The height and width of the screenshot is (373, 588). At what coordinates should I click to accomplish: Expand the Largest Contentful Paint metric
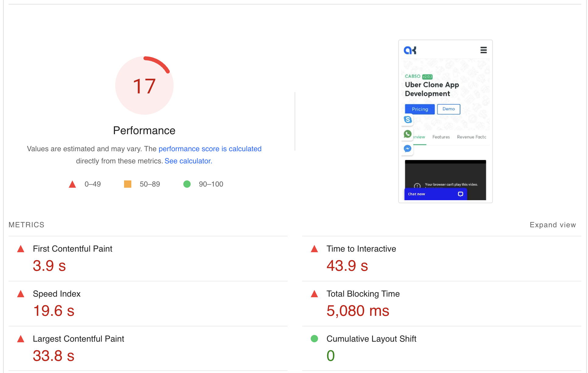click(x=78, y=339)
